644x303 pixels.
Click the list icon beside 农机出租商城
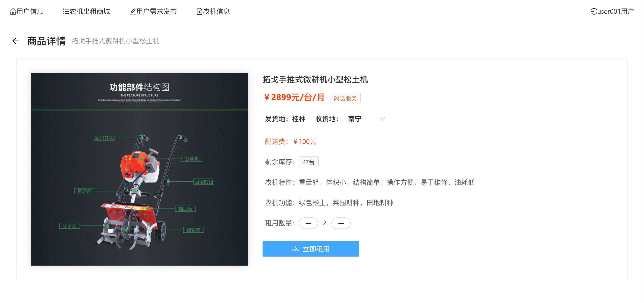66,12
